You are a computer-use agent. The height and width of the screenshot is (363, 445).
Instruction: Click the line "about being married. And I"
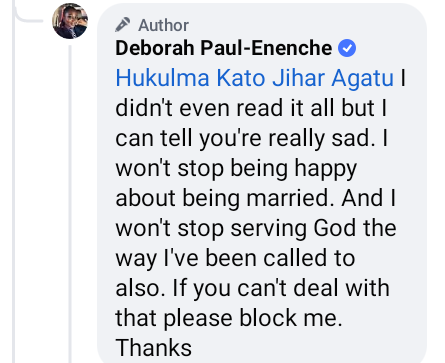point(255,198)
